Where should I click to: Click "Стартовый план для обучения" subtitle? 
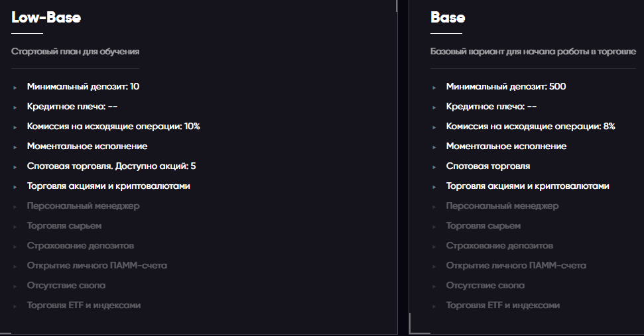75,51
